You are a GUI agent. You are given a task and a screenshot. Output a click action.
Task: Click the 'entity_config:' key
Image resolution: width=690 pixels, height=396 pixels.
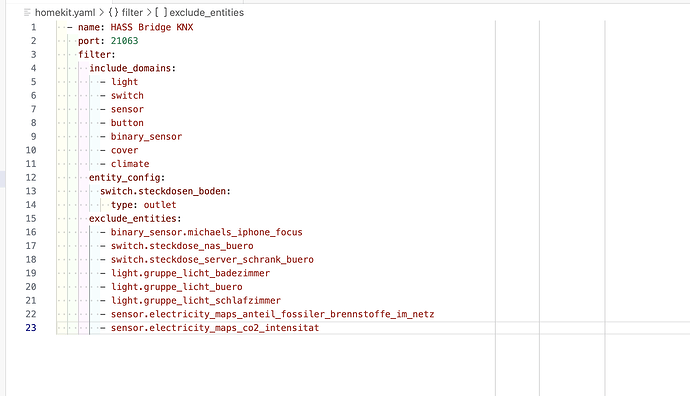[127, 177]
